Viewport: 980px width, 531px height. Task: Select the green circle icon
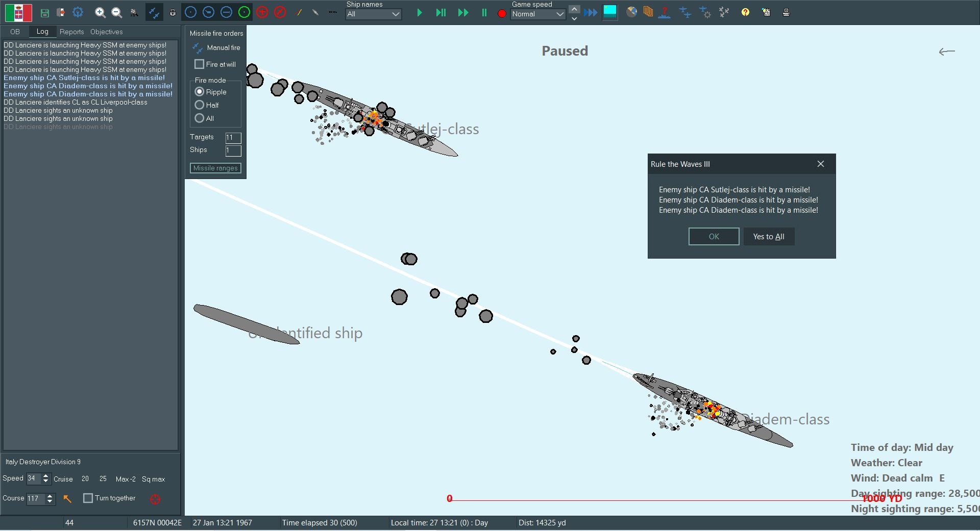tap(244, 12)
